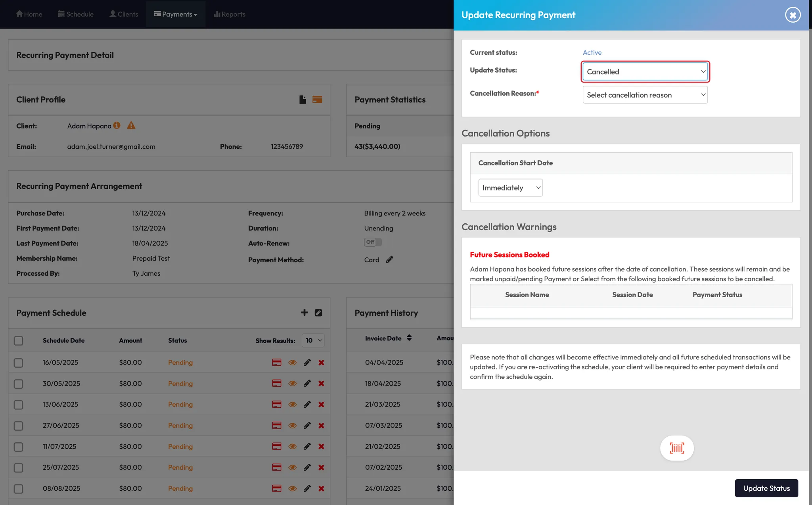Open the Update Status dropdown showing Cancelled
This screenshot has height=505, width=812.
tap(645, 72)
